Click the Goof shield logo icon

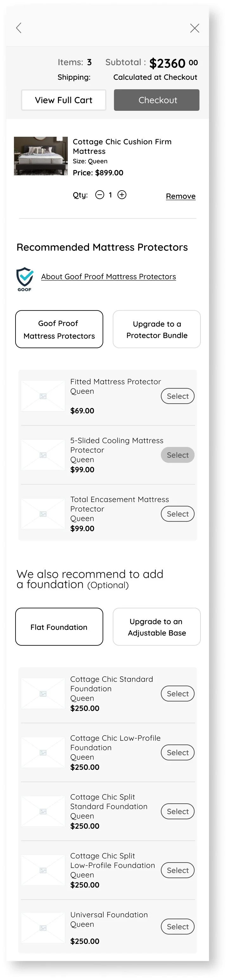pos(25,279)
